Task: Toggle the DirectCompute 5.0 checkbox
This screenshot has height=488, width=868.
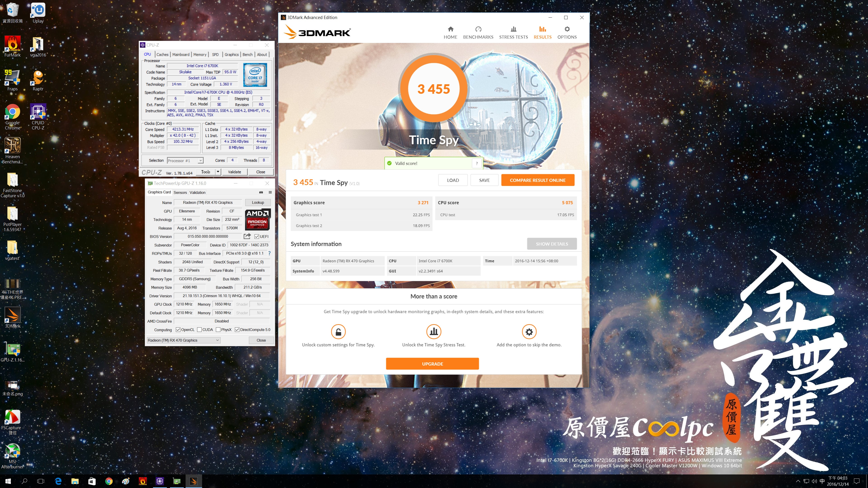Action: click(x=237, y=330)
